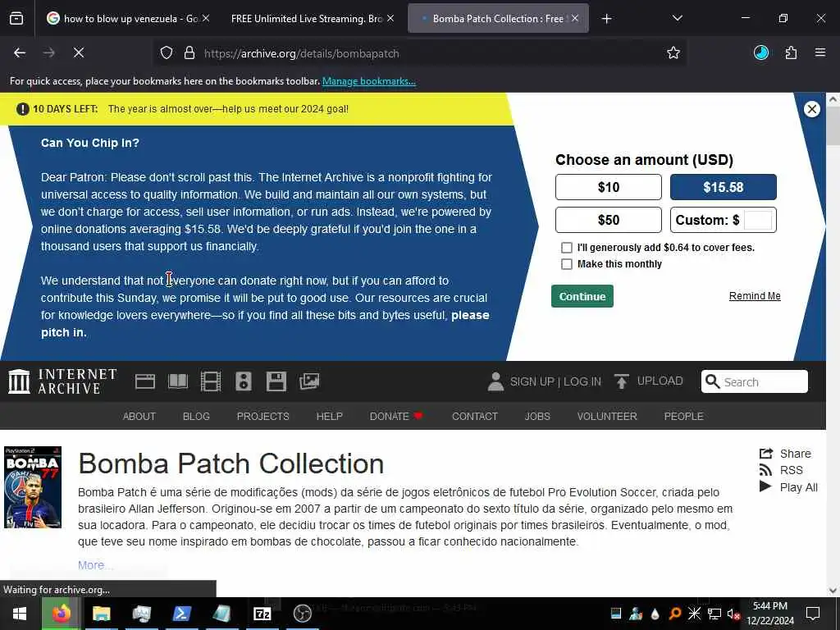
Task: Click the Manage bookmarks link
Action: click(x=369, y=81)
